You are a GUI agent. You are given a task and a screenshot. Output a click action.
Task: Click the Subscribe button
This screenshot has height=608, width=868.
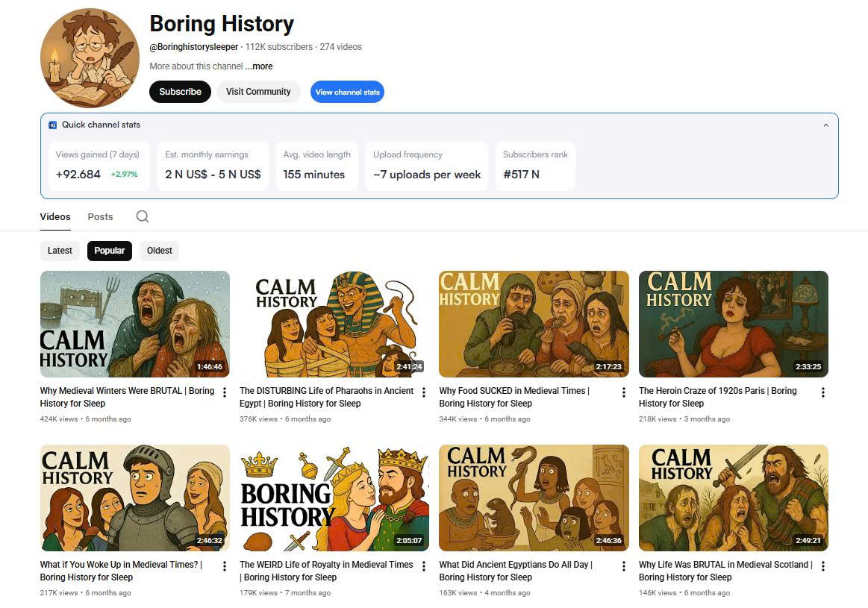[180, 92]
